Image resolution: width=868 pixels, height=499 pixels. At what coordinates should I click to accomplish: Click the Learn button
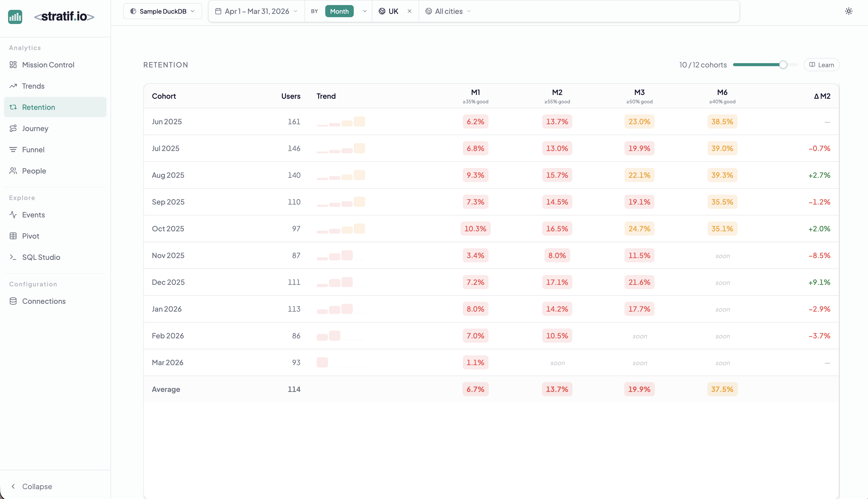point(821,65)
